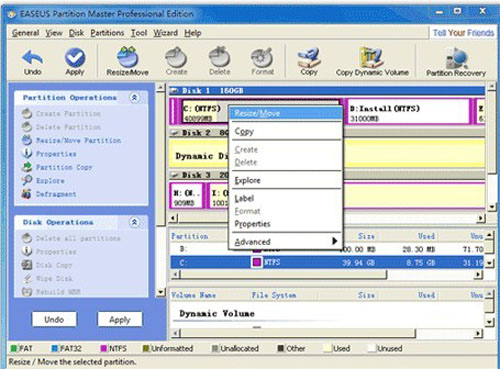500x369 pixels.
Task: Choose Wipe Disk in sidebar
Action: (47, 278)
